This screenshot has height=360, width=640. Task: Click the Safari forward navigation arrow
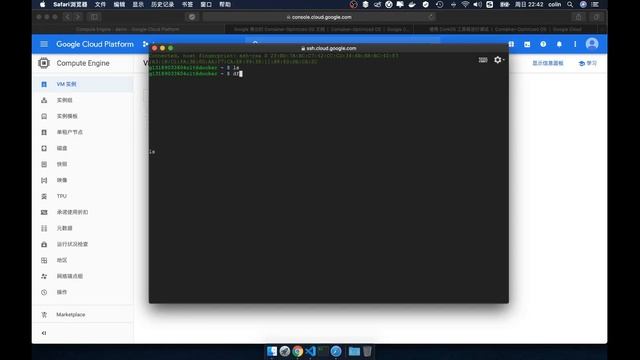(78, 17)
